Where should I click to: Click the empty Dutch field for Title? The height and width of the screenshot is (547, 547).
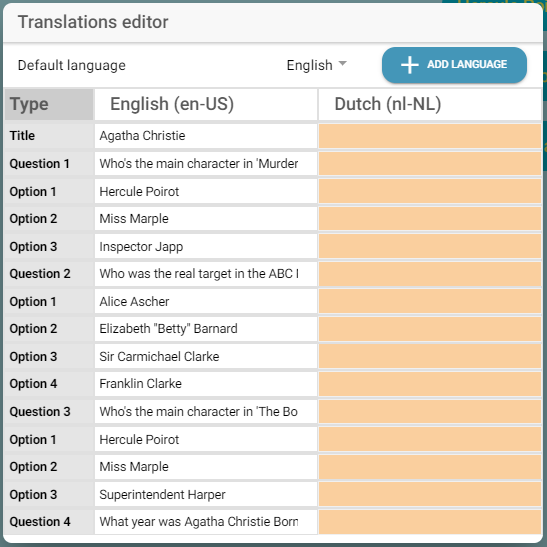point(430,136)
